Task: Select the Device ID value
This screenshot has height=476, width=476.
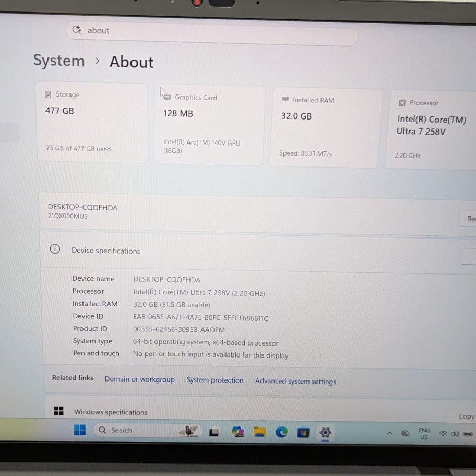Action: tap(200, 318)
